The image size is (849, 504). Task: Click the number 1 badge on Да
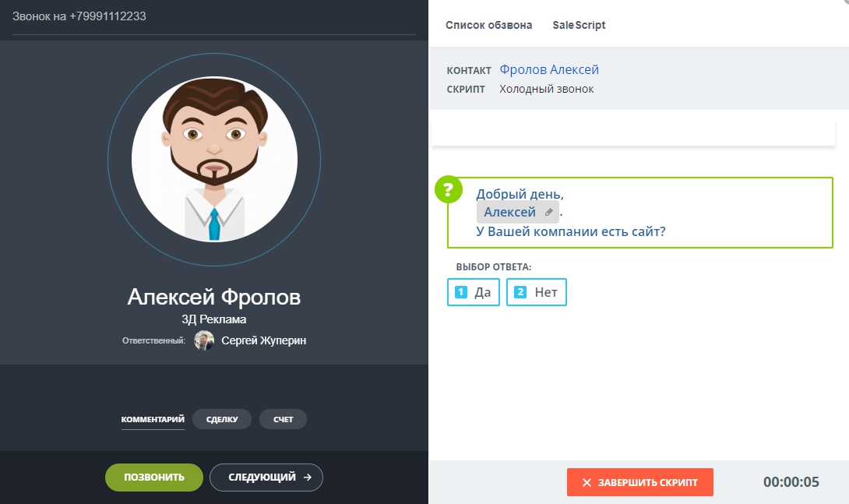tap(461, 292)
